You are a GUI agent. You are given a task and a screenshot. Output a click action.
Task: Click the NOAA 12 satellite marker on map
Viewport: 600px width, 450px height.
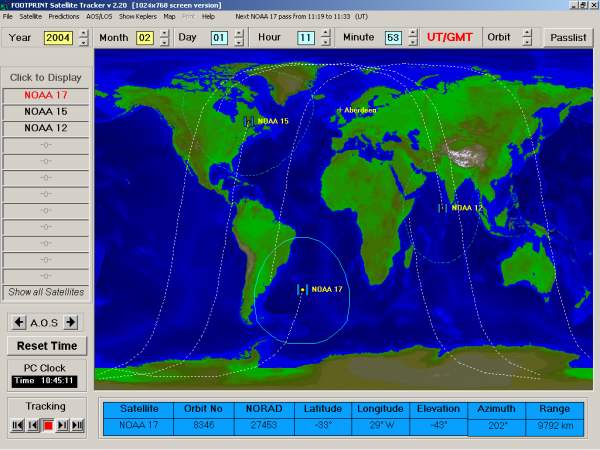(x=442, y=208)
